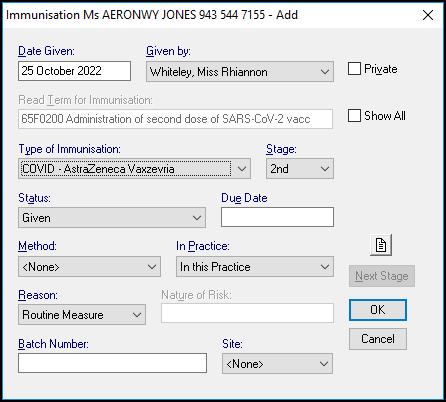Click the Nature of Risk field
Screen dimensions: 446x402
(247, 313)
